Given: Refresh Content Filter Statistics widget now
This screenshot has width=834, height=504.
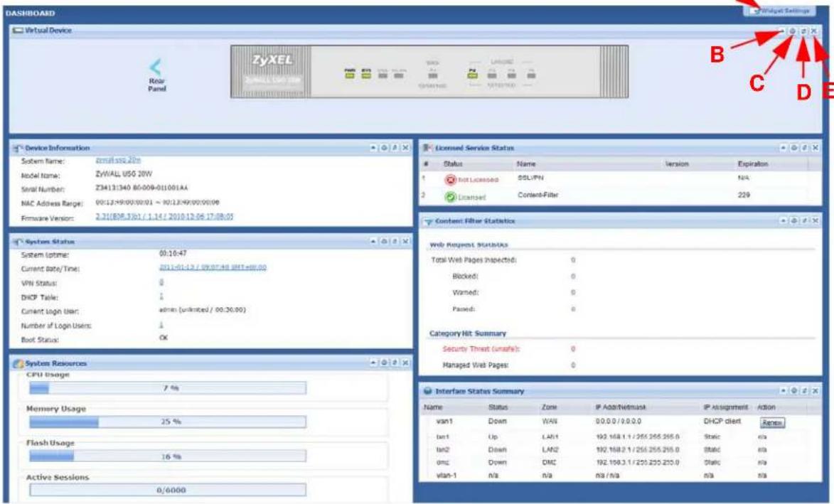Looking at the screenshot, I should (804, 220).
